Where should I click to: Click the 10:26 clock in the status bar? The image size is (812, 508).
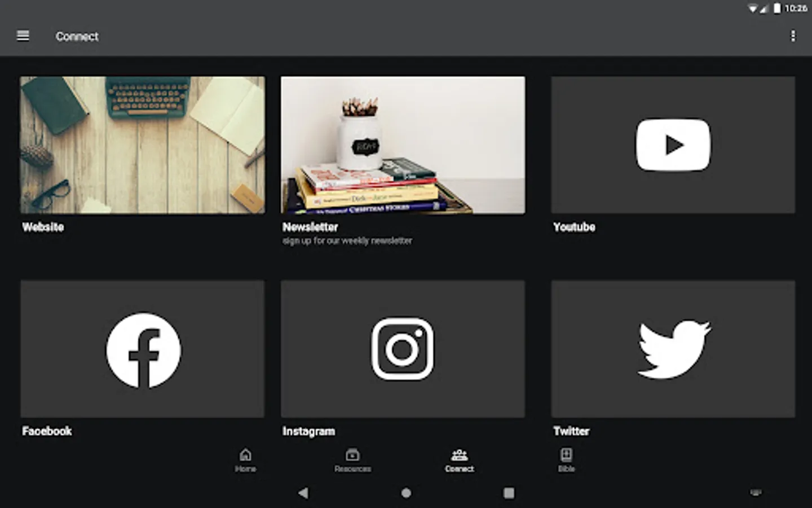pyautogui.click(x=796, y=8)
